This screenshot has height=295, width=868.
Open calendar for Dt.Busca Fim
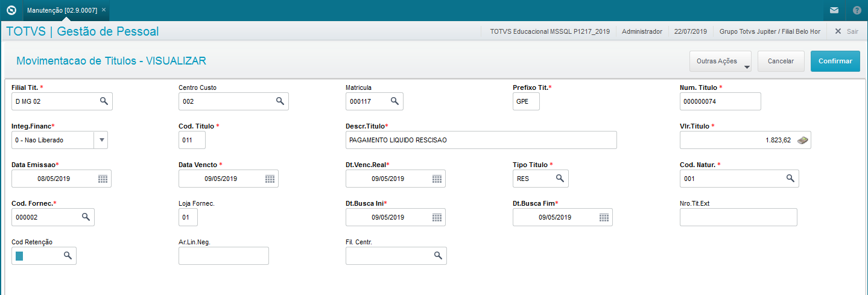(x=604, y=217)
